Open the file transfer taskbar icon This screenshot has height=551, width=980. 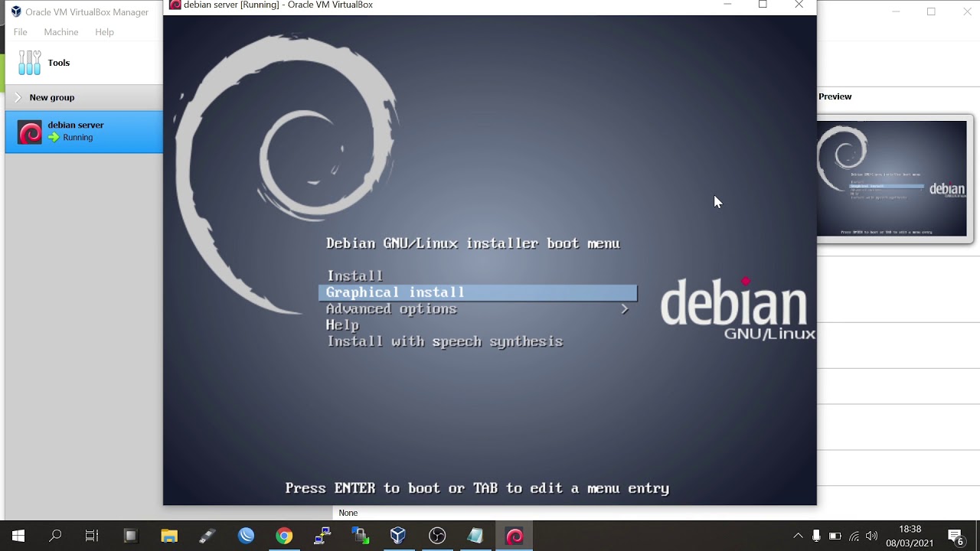[361, 536]
